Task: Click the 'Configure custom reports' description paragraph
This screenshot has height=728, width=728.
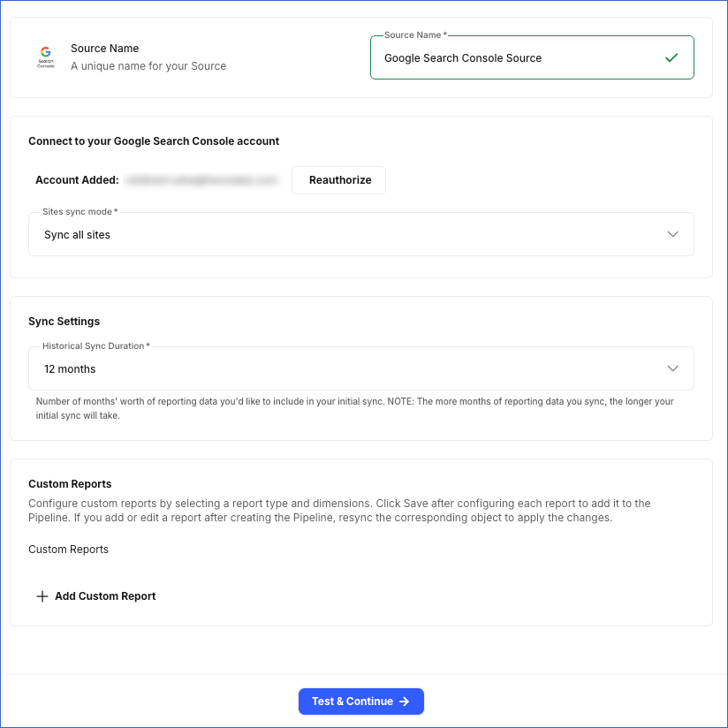Action: (x=339, y=511)
